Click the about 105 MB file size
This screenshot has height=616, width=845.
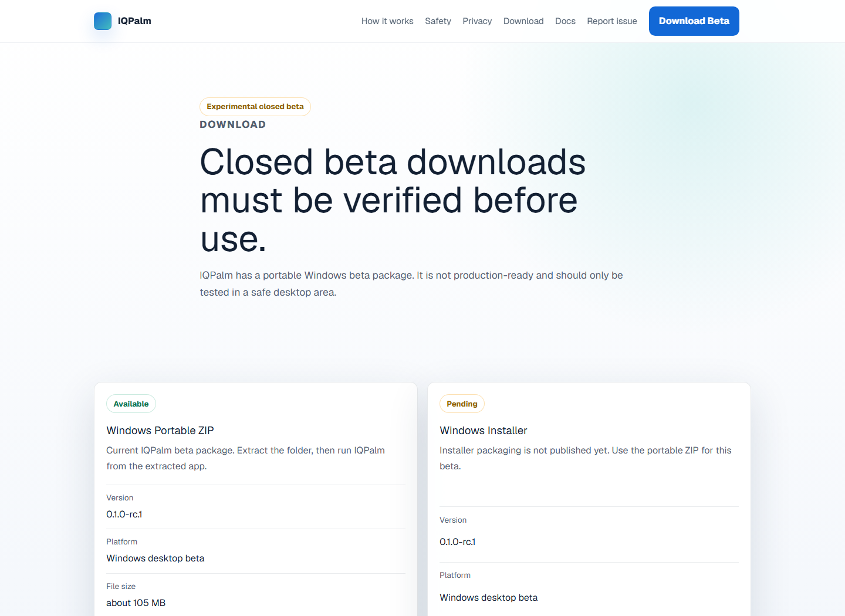click(136, 603)
